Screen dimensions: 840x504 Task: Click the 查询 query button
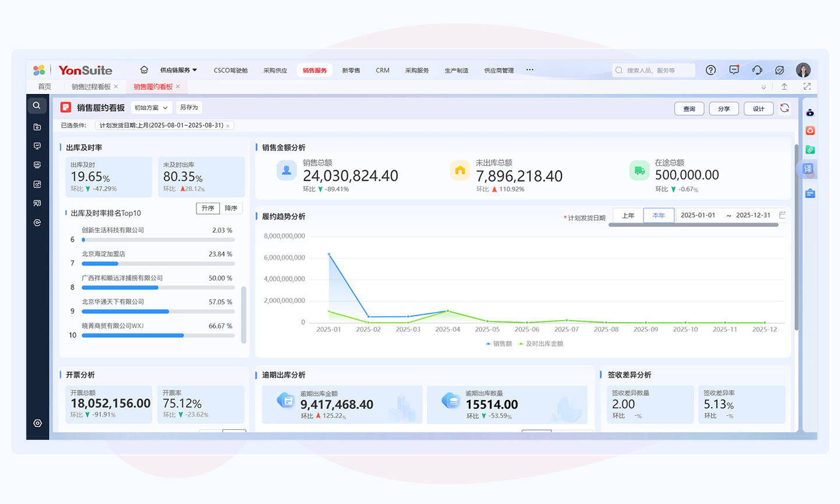click(689, 108)
